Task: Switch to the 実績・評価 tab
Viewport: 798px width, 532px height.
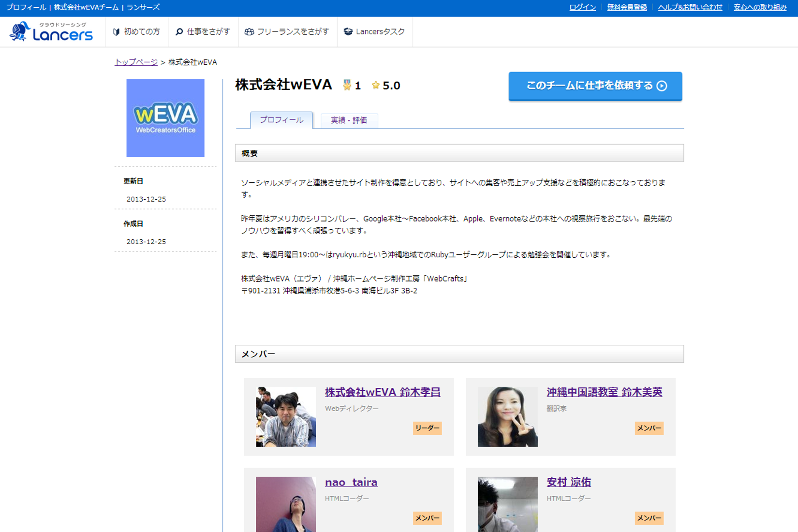Action: [349, 120]
